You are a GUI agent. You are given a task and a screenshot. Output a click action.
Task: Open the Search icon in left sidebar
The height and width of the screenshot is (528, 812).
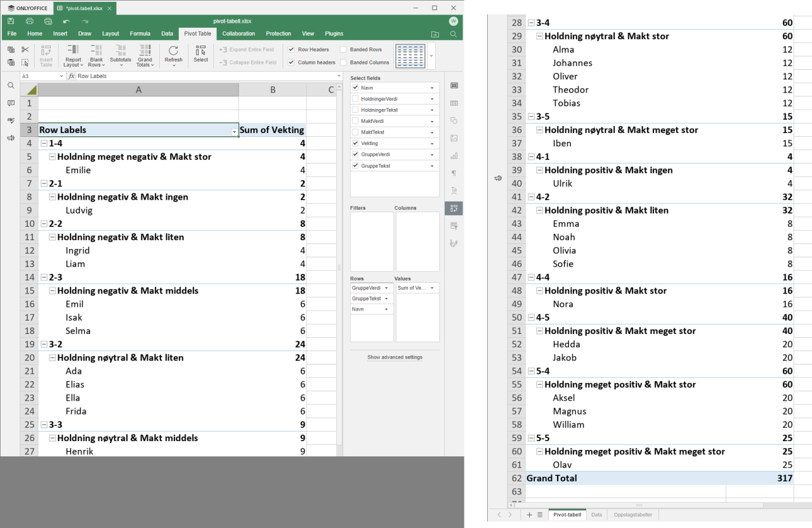click(x=11, y=86)
